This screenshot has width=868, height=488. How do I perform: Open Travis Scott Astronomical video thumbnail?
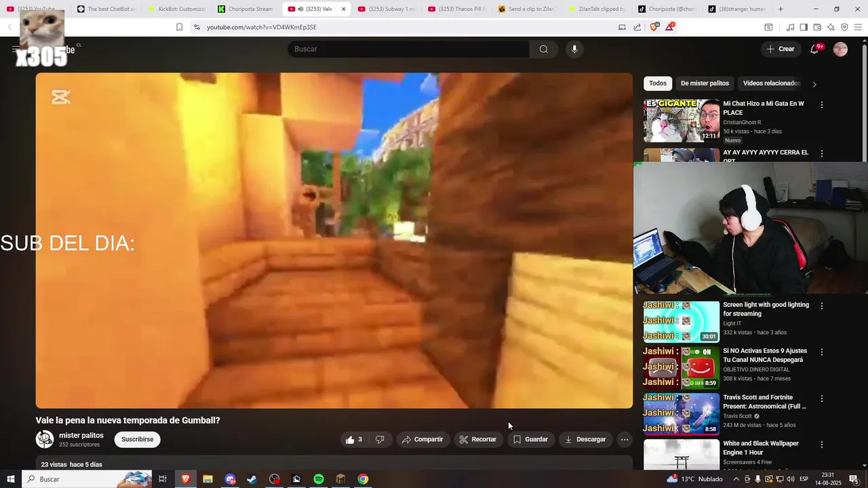(x=682, y=415)
